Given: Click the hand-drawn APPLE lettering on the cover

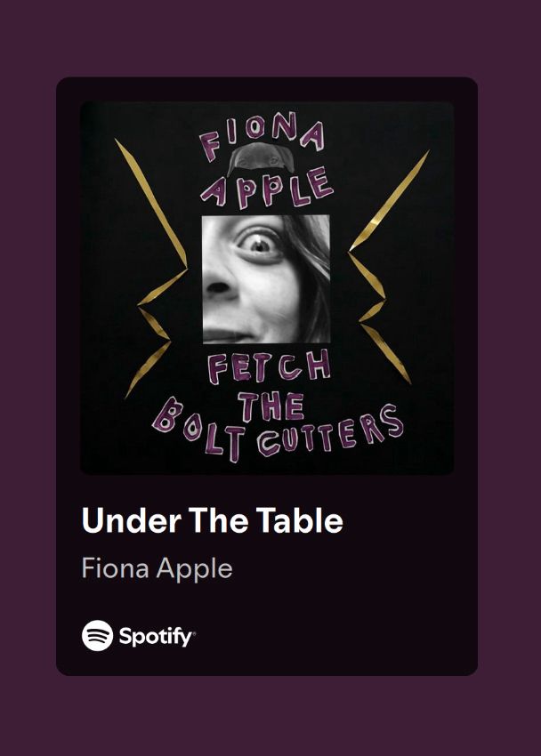Looking at the screenshot, I should point(267,187).
